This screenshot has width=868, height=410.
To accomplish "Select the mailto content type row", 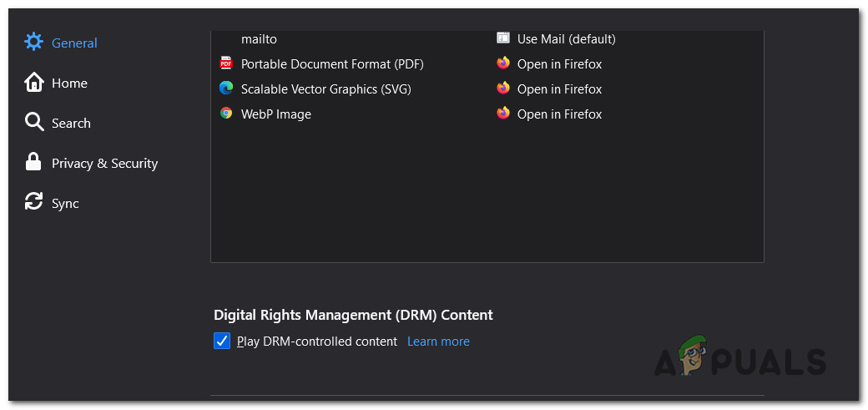I will click(259, 38).
